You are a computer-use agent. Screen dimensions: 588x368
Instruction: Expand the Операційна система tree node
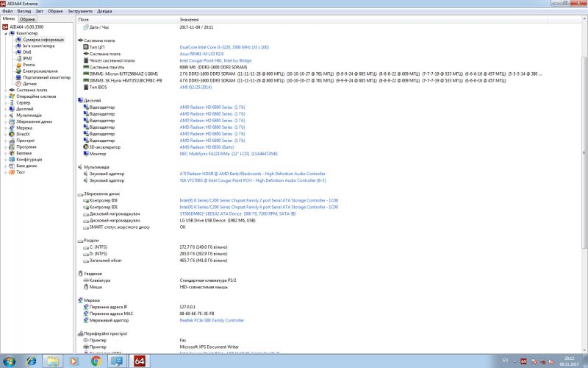coord(5,96)
